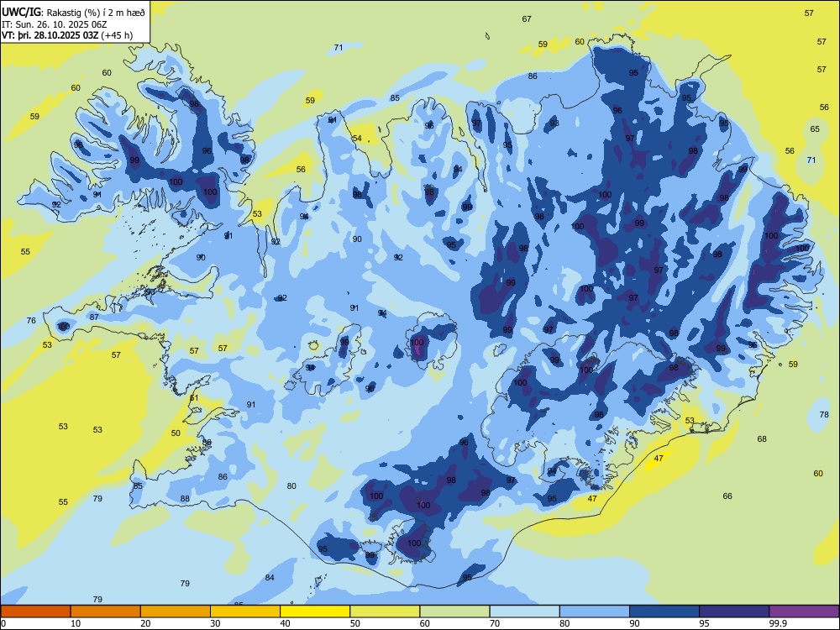Screen dimensions: 840x630
Task: Select the 90–95 dark blue legend swatch
Action: click(x=664, y=612)
